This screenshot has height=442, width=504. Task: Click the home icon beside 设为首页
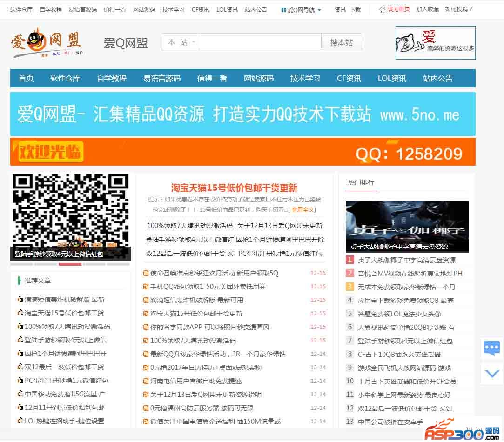(382, 10)
